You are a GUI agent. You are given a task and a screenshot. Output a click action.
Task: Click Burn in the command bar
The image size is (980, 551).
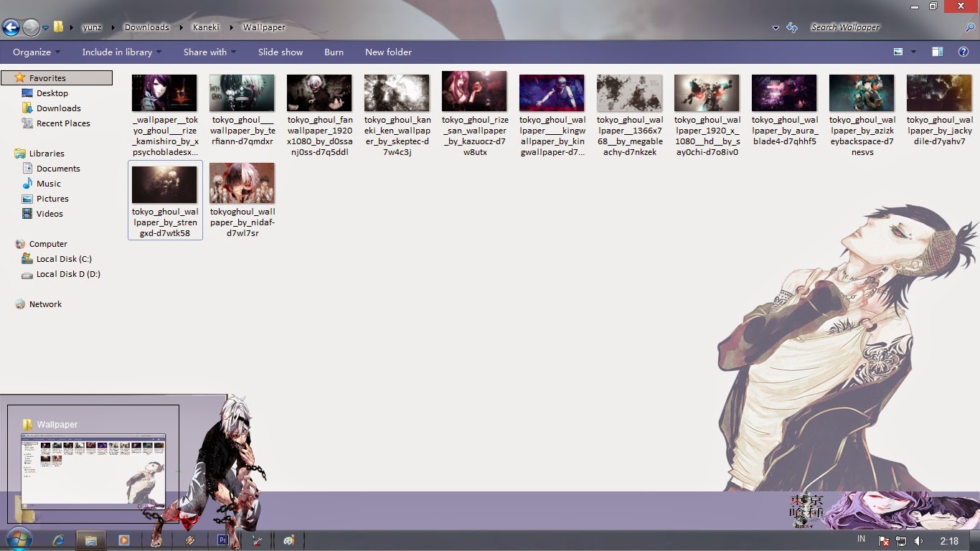coord(334,52)
